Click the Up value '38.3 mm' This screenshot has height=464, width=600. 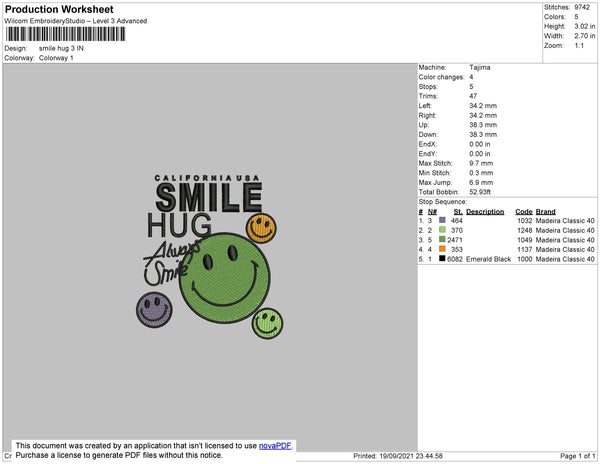[x=483, y=125]
